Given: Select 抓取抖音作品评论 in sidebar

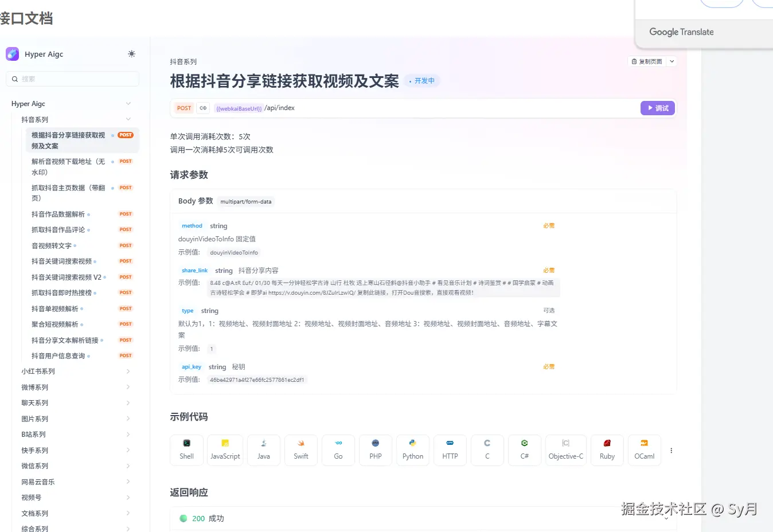Looking at the screenshot, I should tap(82, 230).
